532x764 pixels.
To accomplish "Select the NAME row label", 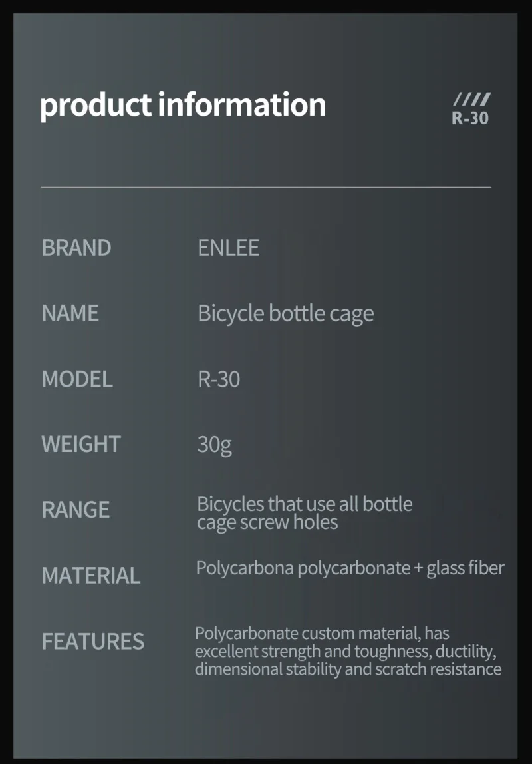I will (x=70, y=313).
